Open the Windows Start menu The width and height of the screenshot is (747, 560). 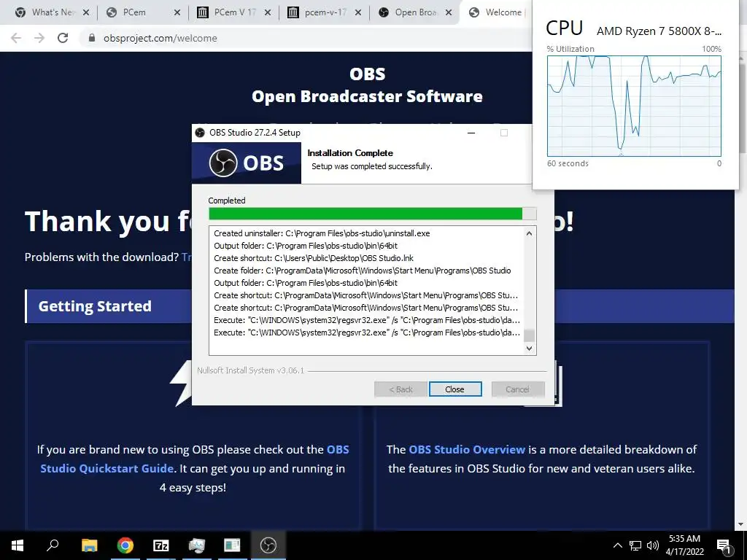[x=18, y=545]
